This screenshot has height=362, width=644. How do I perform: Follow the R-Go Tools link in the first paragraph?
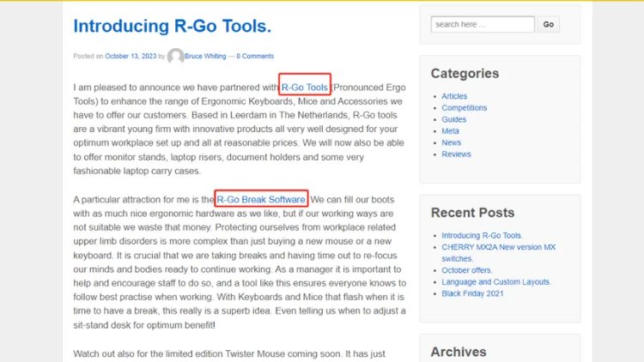(x=304, y=87)
